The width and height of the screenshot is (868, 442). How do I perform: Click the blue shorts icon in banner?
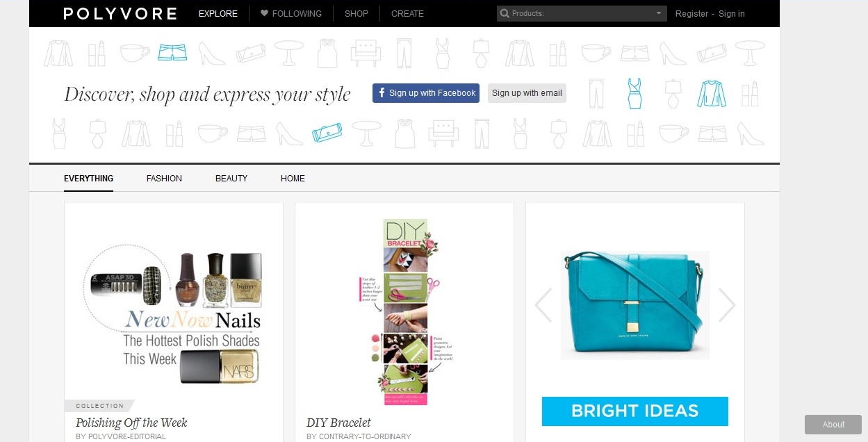172,52
